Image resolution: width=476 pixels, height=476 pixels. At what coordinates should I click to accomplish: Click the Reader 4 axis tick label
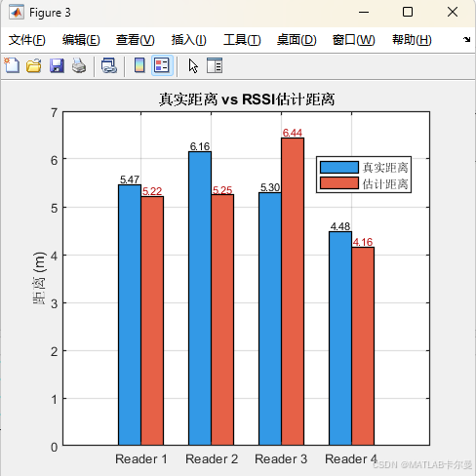pyautogui.click(x=351, y=459)
